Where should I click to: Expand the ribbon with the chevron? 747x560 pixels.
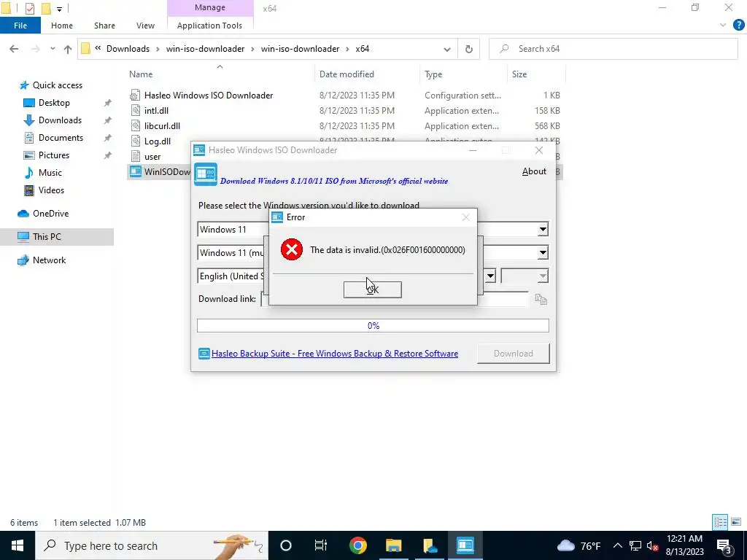(723, 26)
